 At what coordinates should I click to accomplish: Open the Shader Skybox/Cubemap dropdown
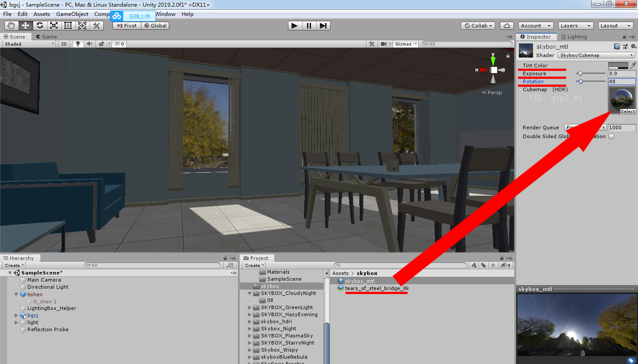coord(596,55)
